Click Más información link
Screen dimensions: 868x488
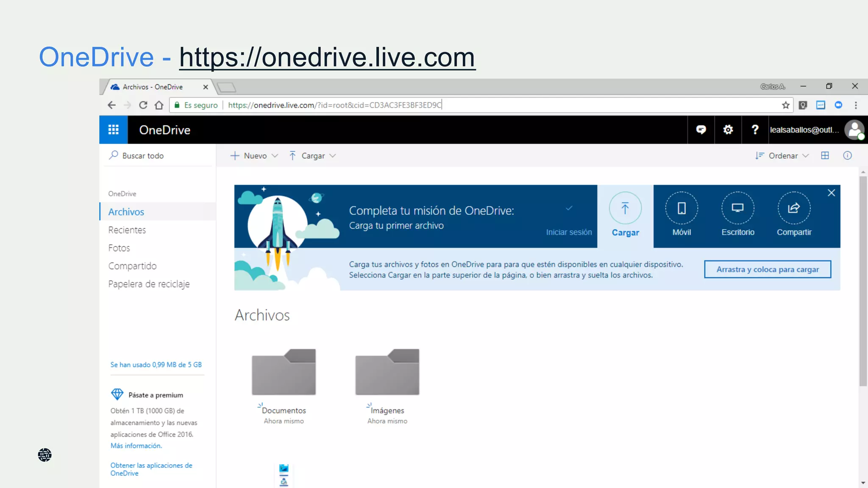click(136, 446)
